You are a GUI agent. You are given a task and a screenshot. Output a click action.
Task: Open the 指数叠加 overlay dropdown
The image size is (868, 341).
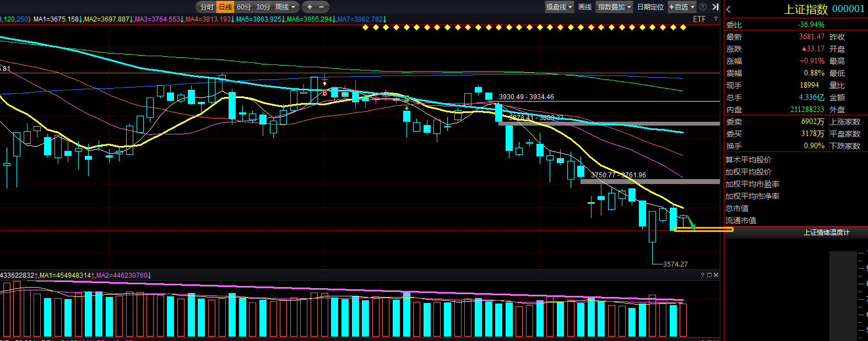click(x=615, y=7)
